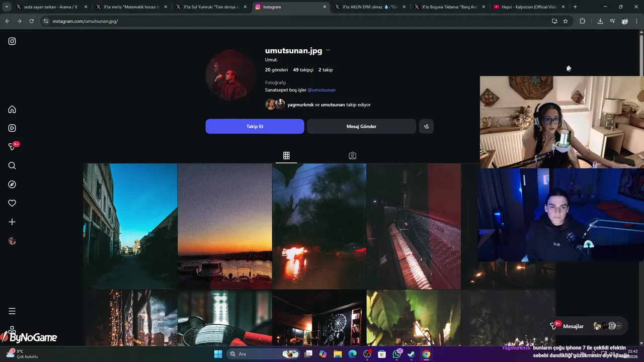Viewport: 644px width, 362px height.
Task: Open the @umutsunan link in bio
Action: click(321, 90)
